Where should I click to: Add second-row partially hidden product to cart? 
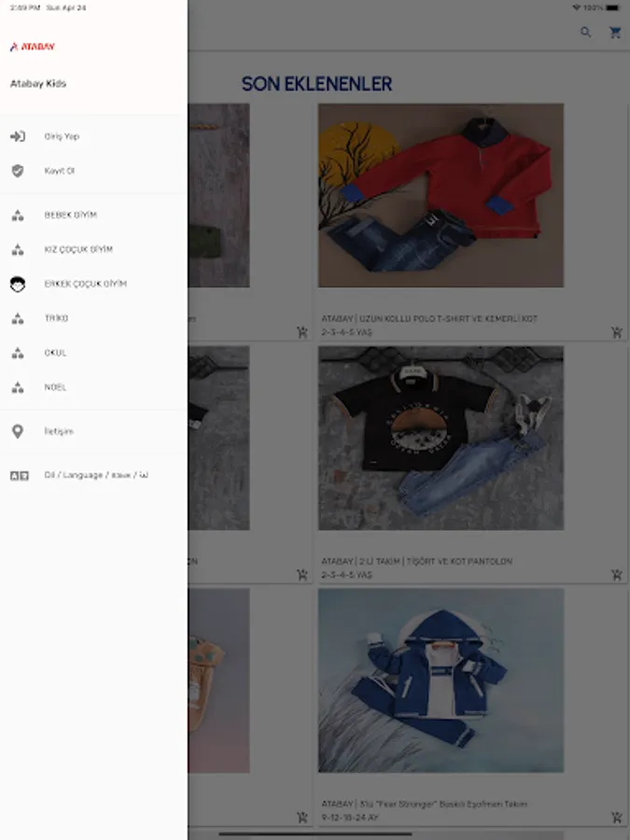point(302,575)
